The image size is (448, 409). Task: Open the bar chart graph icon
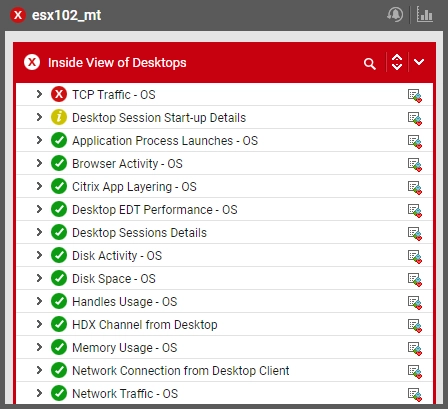coord(425,15)
